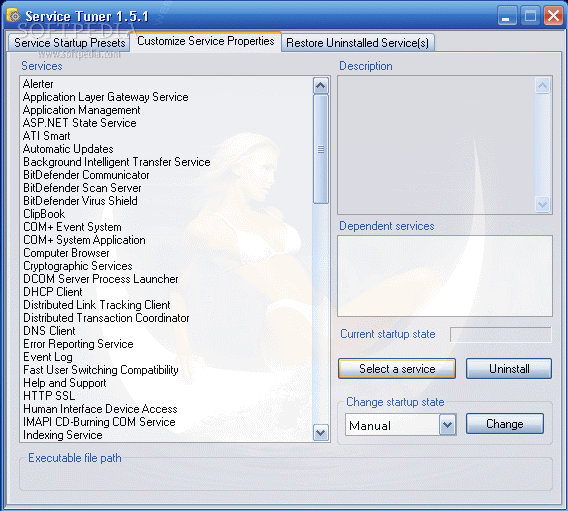Click the Change startup state button
568x511 pixels.
coord(505,424)
